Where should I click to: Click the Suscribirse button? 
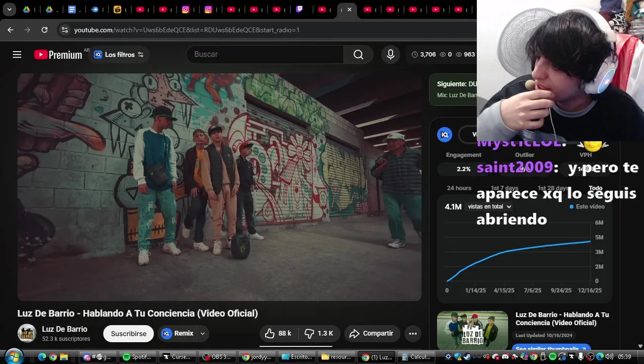[x=128, y=334]
